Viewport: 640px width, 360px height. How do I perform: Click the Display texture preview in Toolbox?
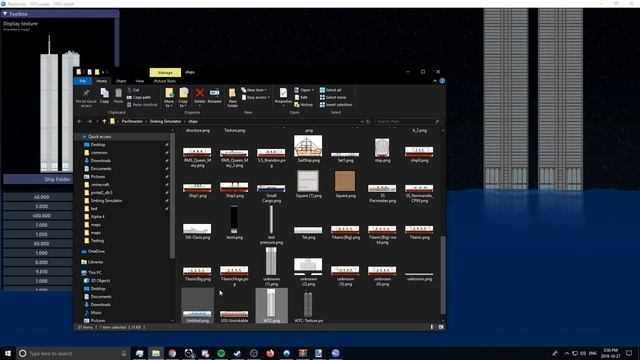[58, 103]
